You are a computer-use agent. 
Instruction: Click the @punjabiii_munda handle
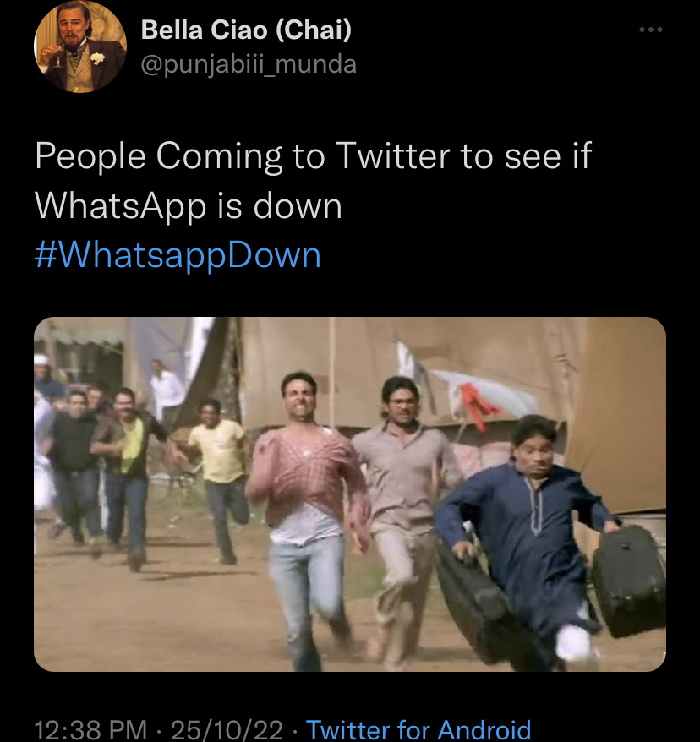click(249, 63)
